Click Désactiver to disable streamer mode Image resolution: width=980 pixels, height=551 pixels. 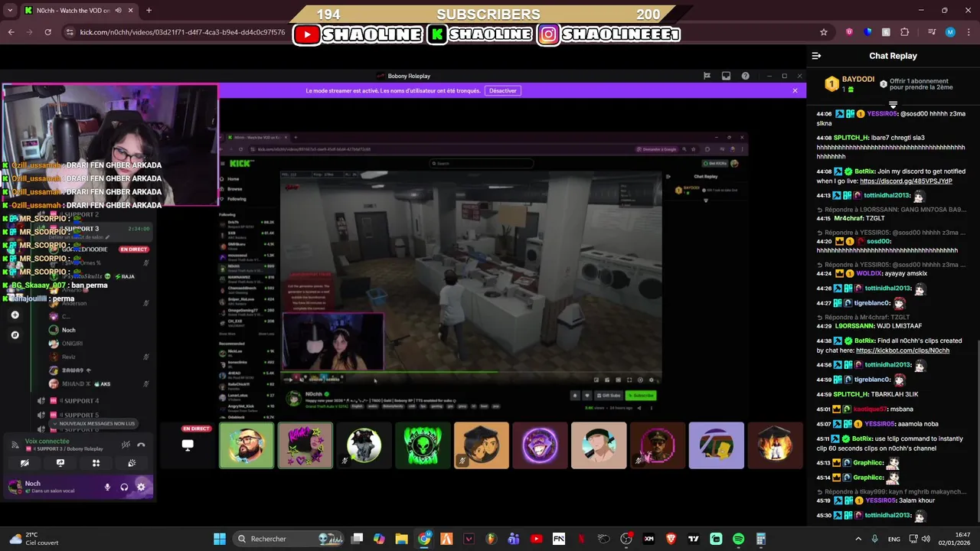point(503,90)
